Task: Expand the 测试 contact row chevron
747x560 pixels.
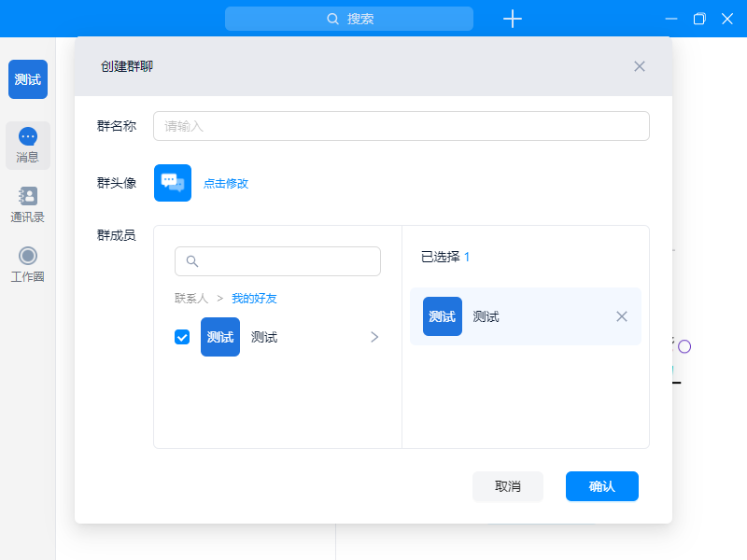Action: [x=374, y=337]
